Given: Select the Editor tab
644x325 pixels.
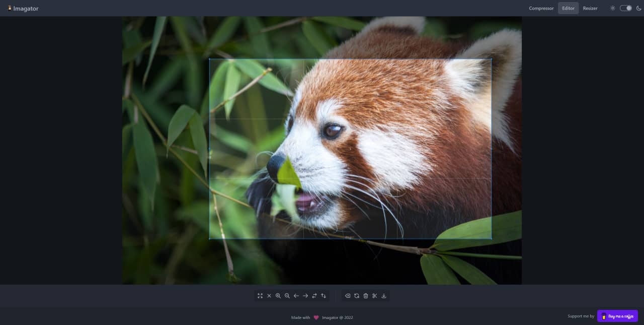Looking at the screenshot, I should [569, 8].
